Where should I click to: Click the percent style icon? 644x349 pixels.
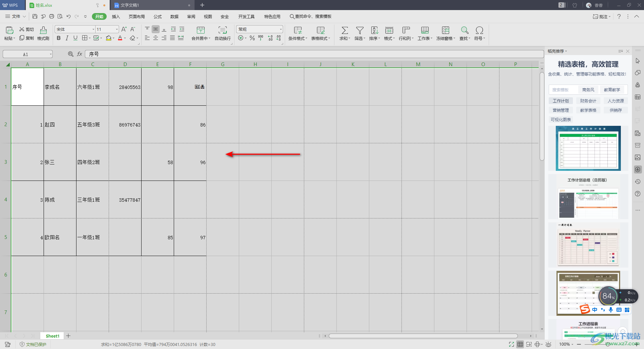[x=252, y=38]
